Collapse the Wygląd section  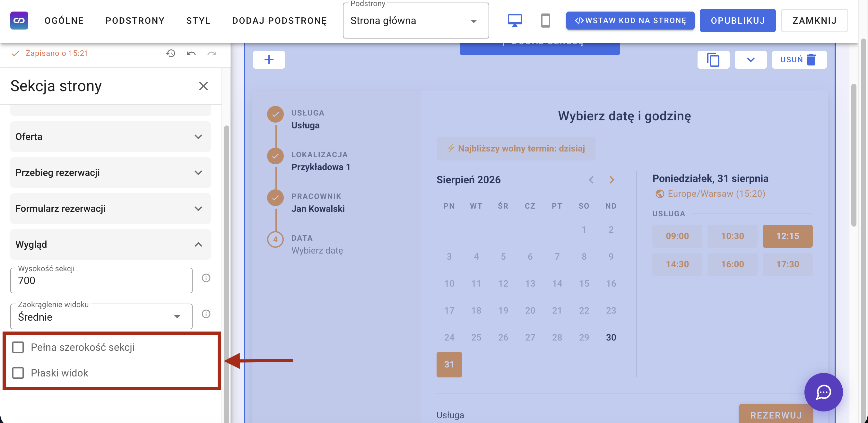coord(110,245)
